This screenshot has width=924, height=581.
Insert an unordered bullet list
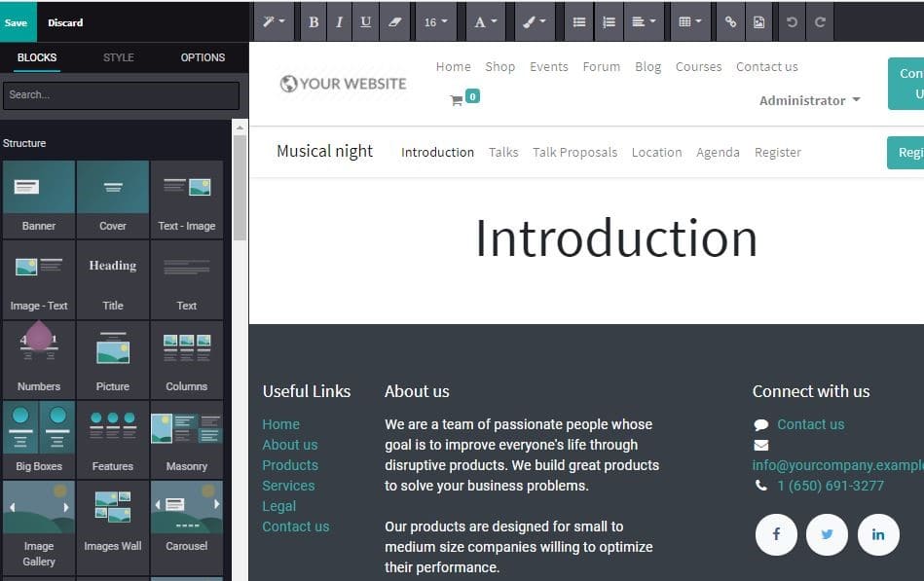579,22
